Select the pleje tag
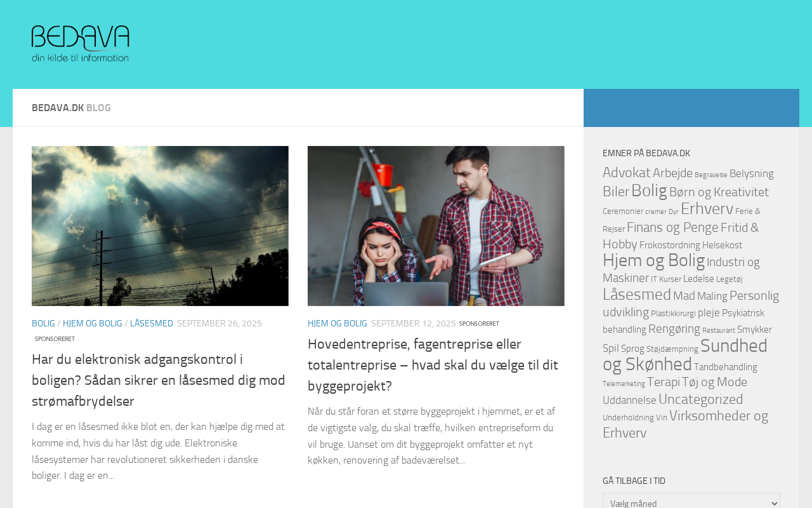 click(709, 313)
